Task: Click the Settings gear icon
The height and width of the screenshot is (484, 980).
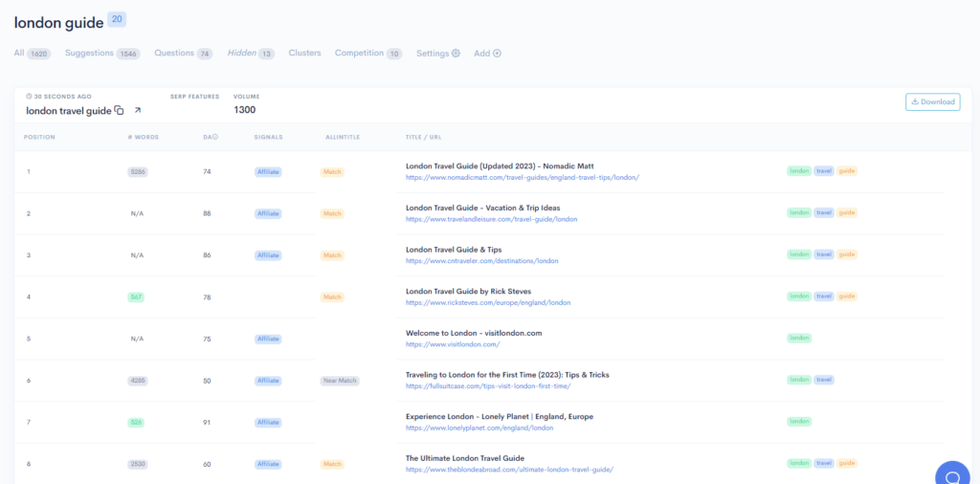Action: click(456, 54)
